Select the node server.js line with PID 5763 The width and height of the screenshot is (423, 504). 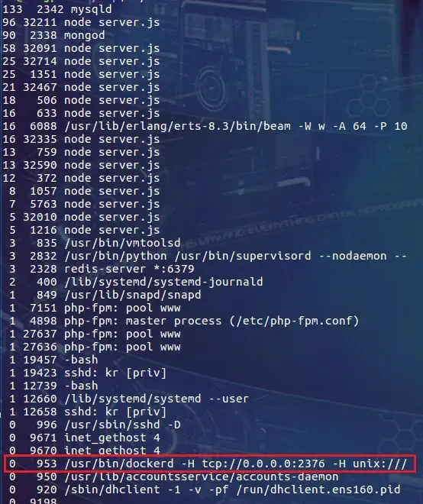(85, 204)
